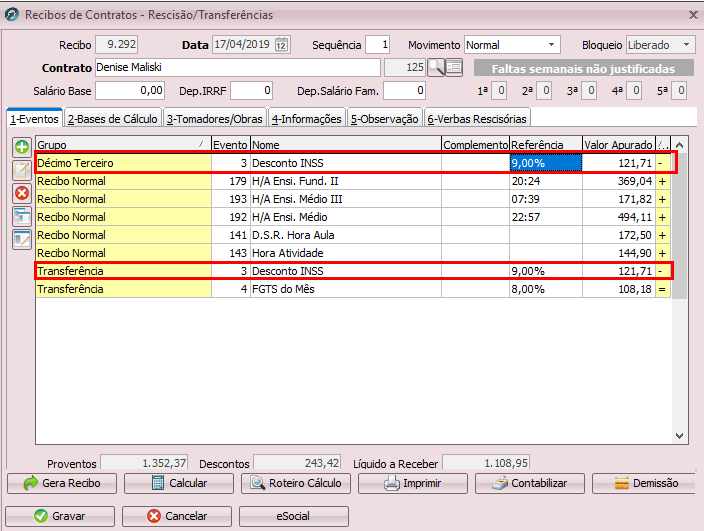This screenshot has height=531, width=704.
Task: Open the 4-Informações tab
Action: pos(307,118)
